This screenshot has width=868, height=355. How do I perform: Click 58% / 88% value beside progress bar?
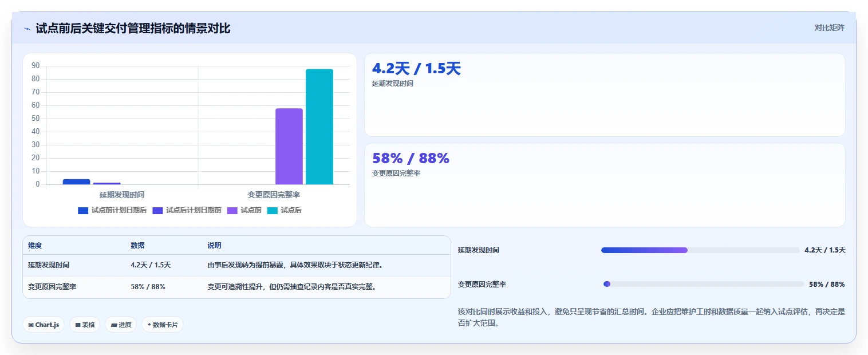tap(827, 284)
